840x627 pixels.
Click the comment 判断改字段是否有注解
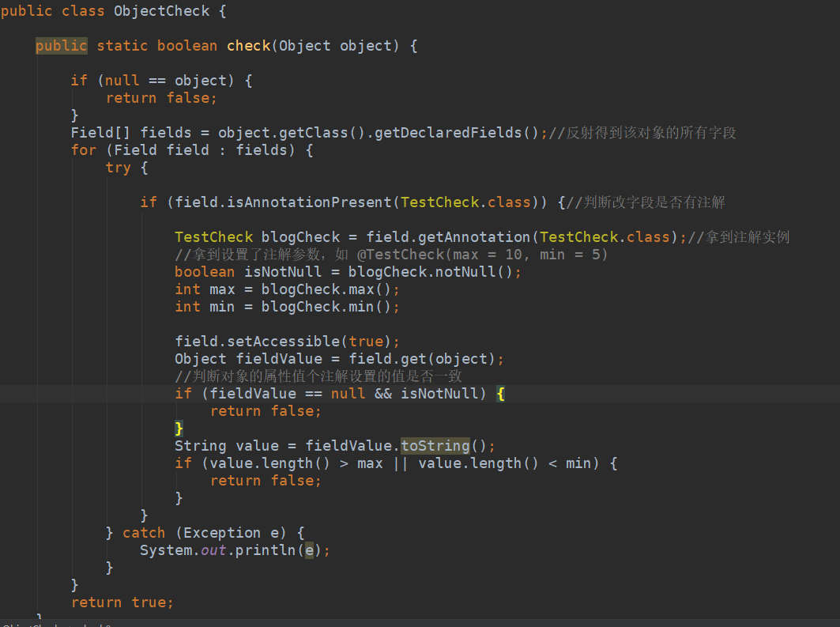pyautogui.click(x=646, y=202)
